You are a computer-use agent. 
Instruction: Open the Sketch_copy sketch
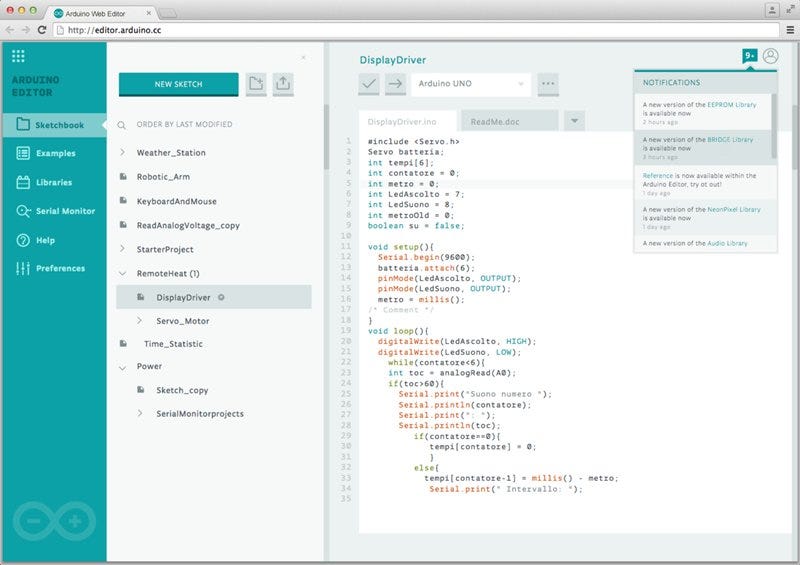182,390
